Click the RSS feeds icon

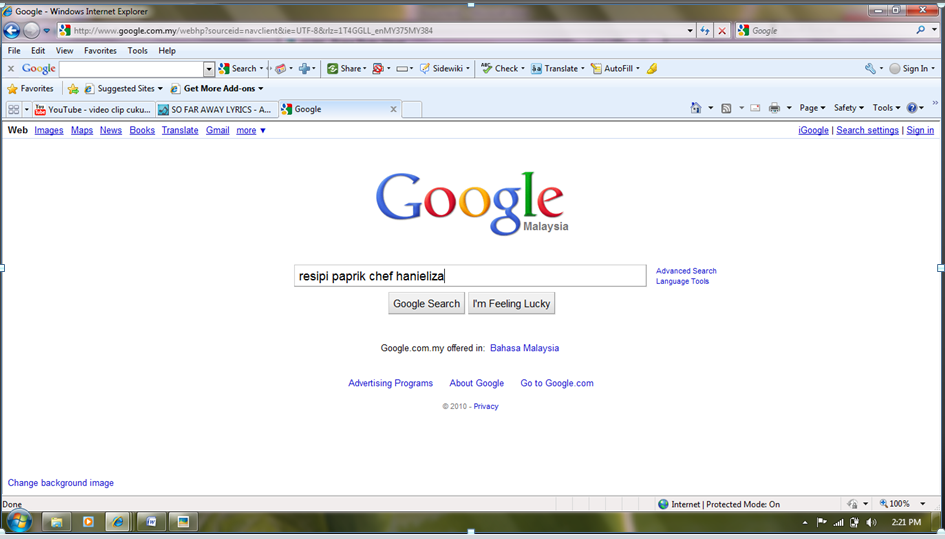coord(726,108)
